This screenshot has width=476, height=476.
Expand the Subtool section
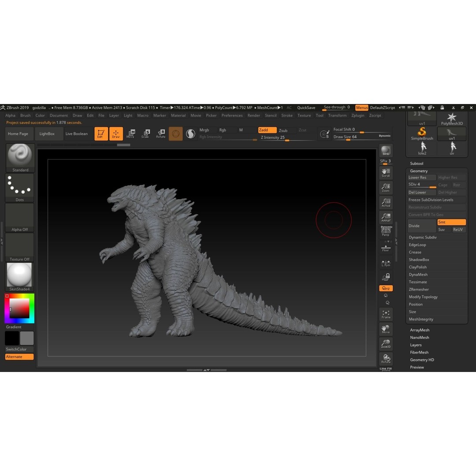416,164
